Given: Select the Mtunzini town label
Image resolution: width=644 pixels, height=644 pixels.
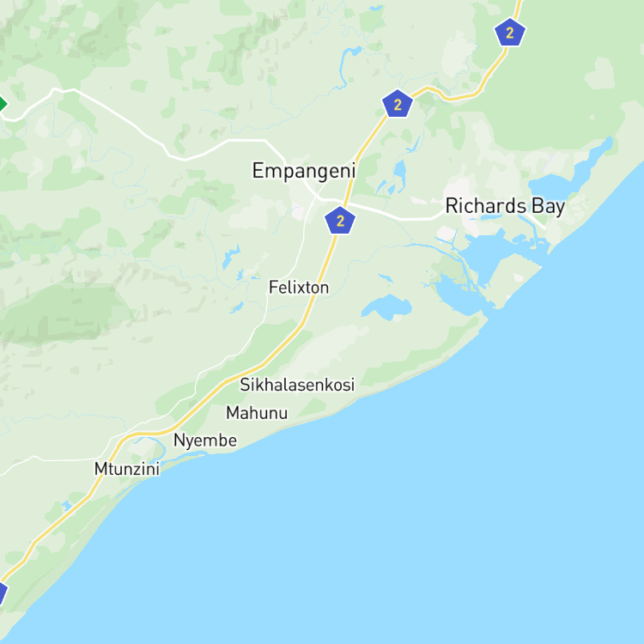Looking at the screenshot, I should pos(127,469).
